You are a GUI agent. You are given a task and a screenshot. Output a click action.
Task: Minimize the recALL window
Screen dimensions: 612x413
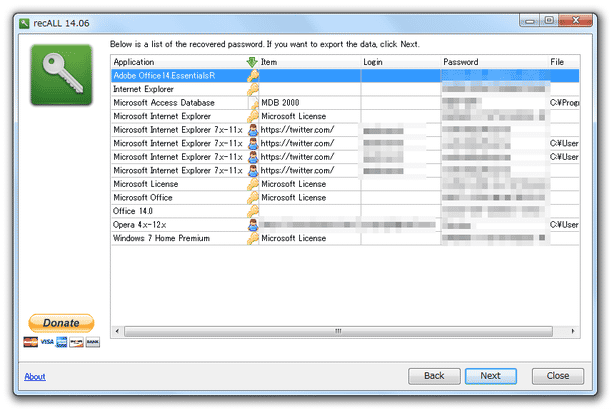pos(530,21)
